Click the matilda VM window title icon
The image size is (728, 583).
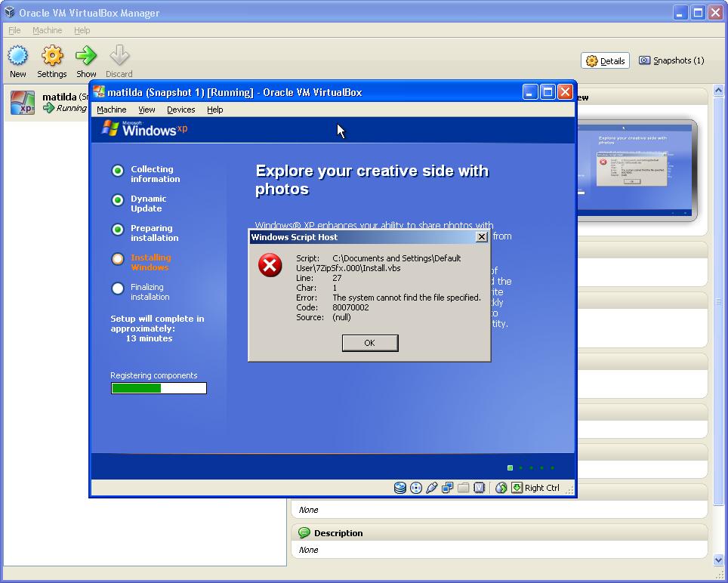pos(98,91)
